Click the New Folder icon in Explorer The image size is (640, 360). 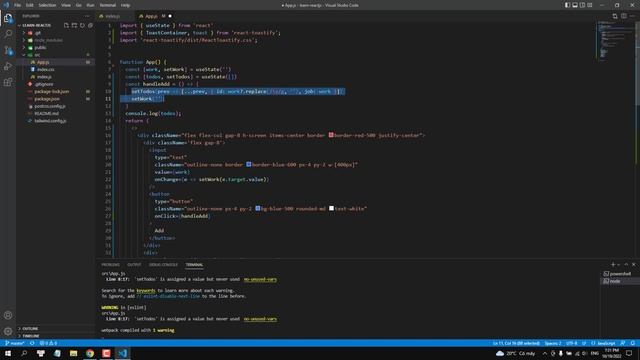[74, 25]
